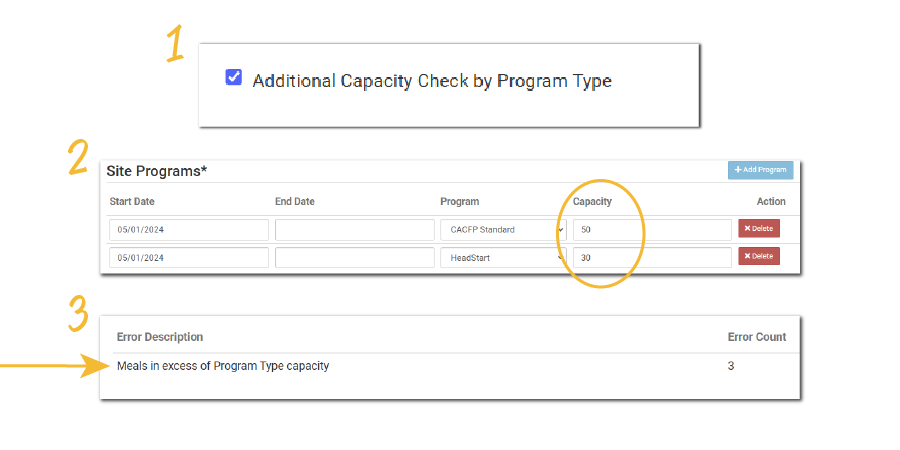Click the first row Start Date field
The height and width of the screenshot is (450, 900).
pyautogui.click(x=189, y=229)
